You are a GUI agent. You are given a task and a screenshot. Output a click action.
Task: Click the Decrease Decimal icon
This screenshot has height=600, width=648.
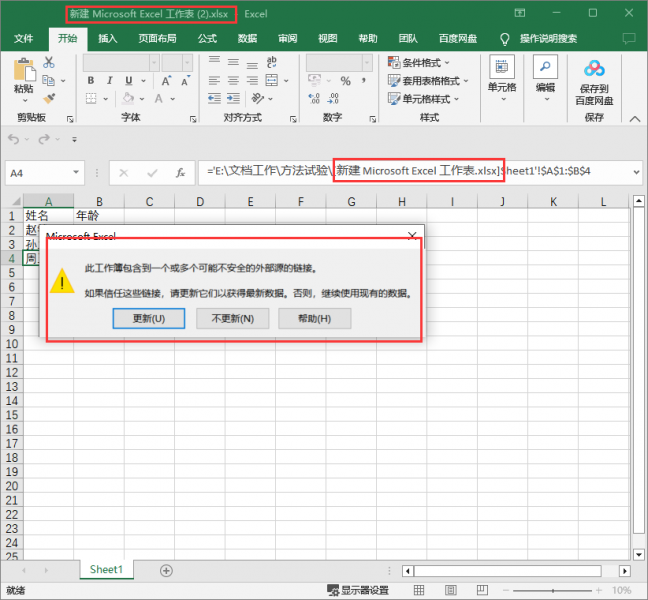(333, 98)
